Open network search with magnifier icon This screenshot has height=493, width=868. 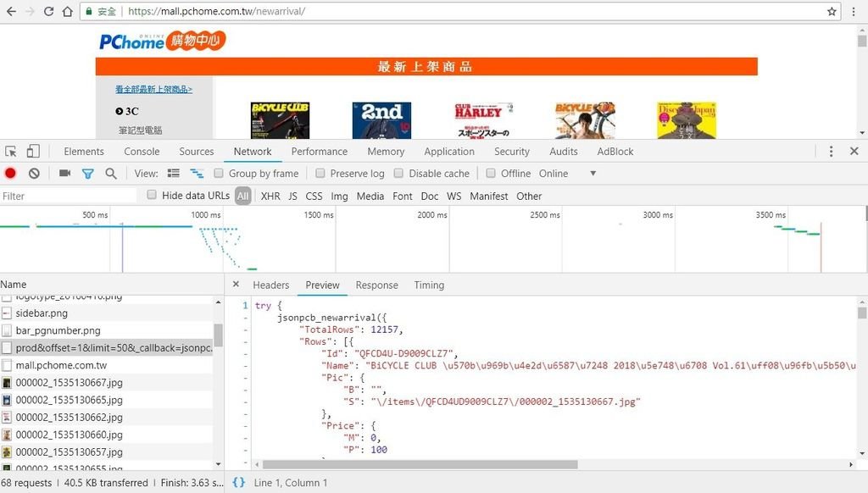(x=111, y=174)
